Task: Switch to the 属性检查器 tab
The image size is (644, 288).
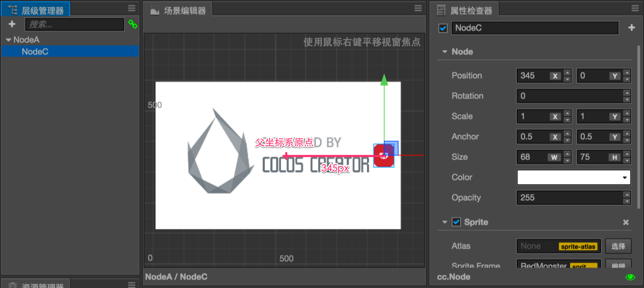Action: pyautogui.click(x=464, y=10)
